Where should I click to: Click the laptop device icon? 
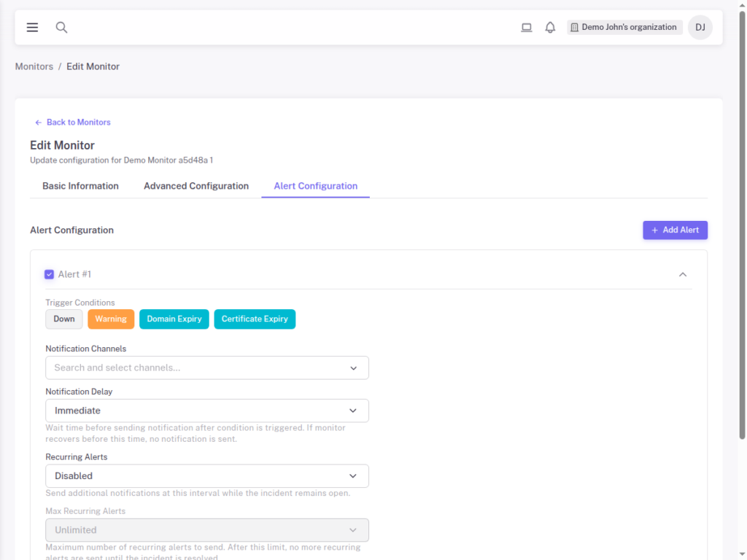526,28
